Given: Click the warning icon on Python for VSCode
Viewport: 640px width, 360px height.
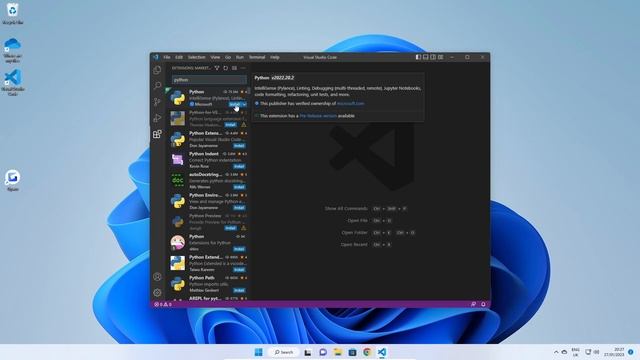Looking at the screenshot, I should click(244, 125).
